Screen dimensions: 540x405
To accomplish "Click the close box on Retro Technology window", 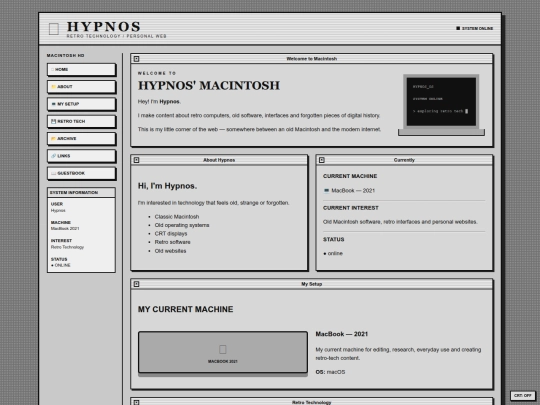I will (x=136, y=402).
